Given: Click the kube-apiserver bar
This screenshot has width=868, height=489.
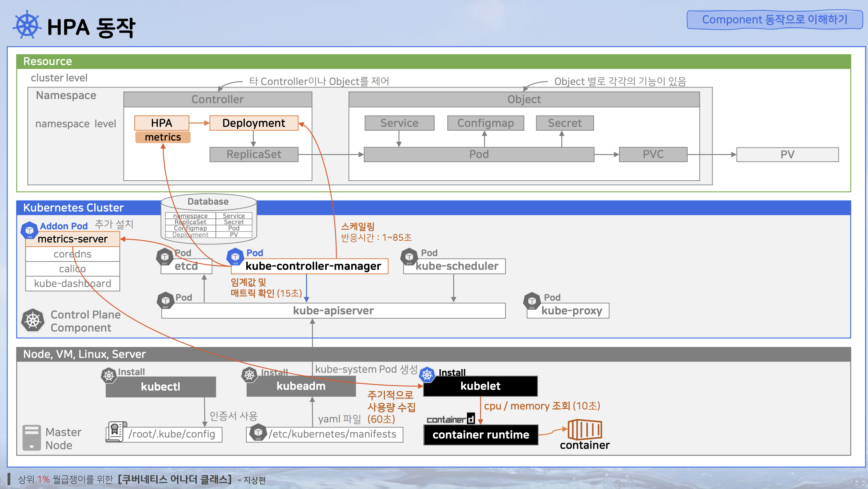Looking at the screenshot, I should tap(333, 311).
